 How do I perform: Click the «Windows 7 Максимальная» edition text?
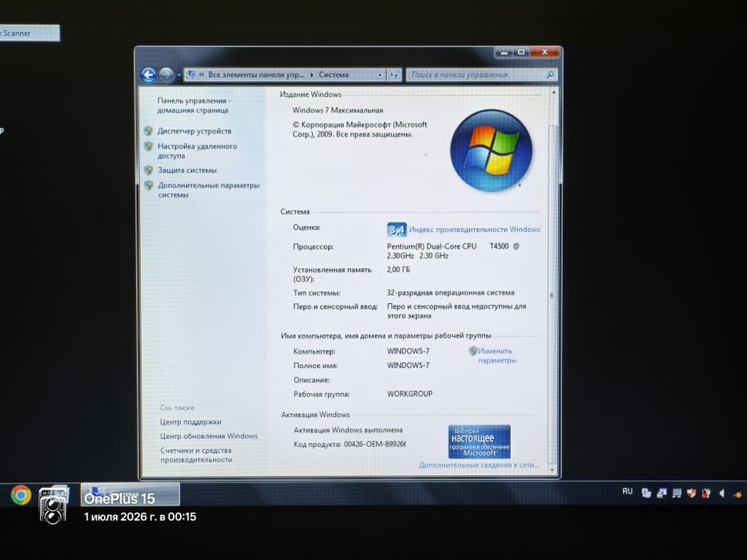[338, 110]
